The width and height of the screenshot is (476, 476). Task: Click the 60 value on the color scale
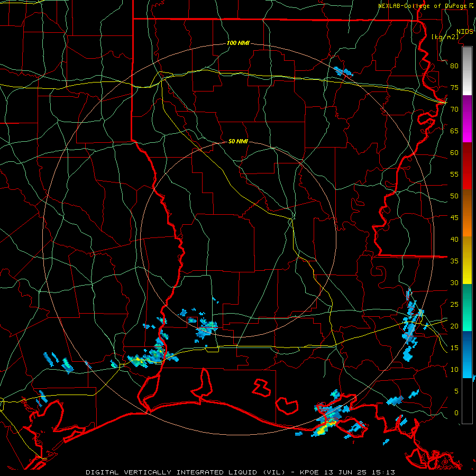454,153
